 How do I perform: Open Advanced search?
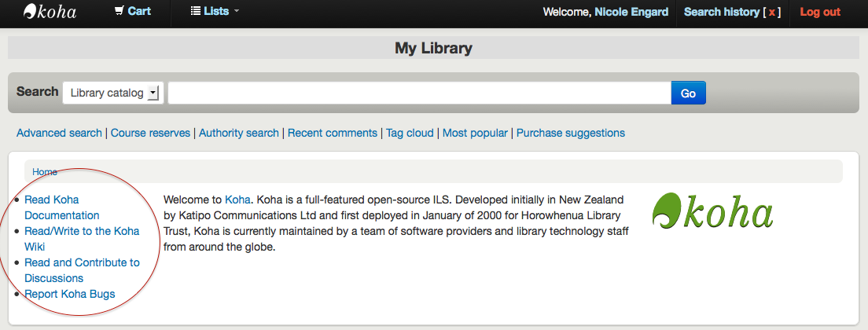59,133
